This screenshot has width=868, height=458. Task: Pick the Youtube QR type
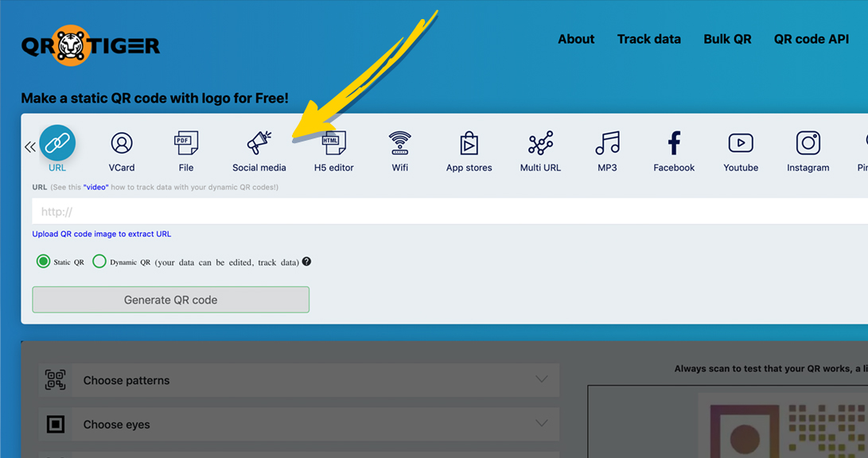click(x=741, y=144)
